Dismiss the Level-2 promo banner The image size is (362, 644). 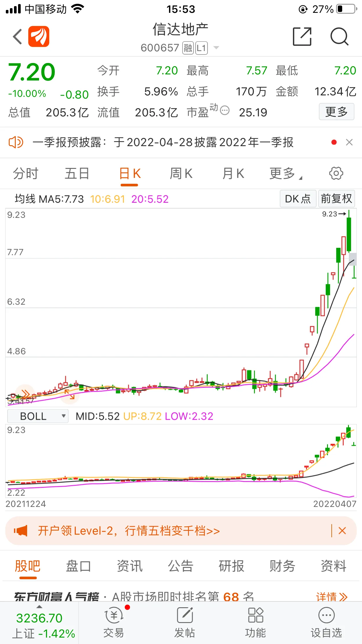[342, 531]
